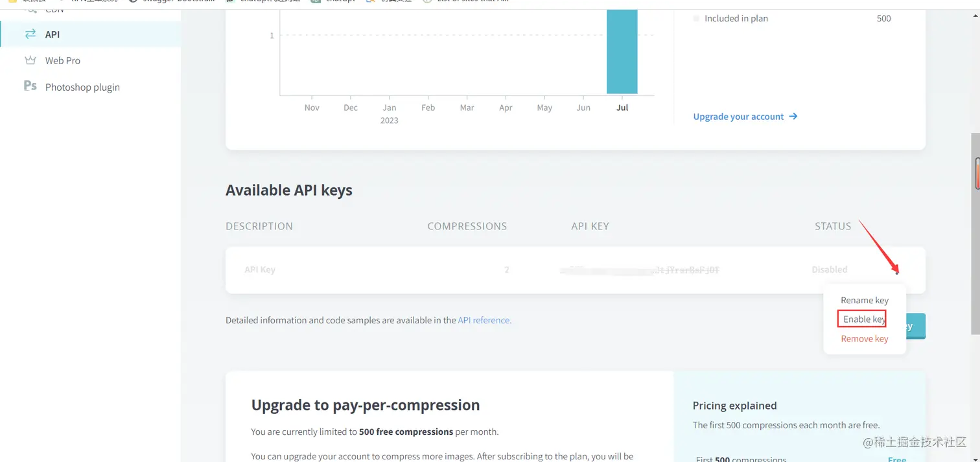Image resolution: width=980 pixels, height=462 pixels.
Task: Click the July bar in usage chart
Action: pyautogui.click(x=622, y=52)
